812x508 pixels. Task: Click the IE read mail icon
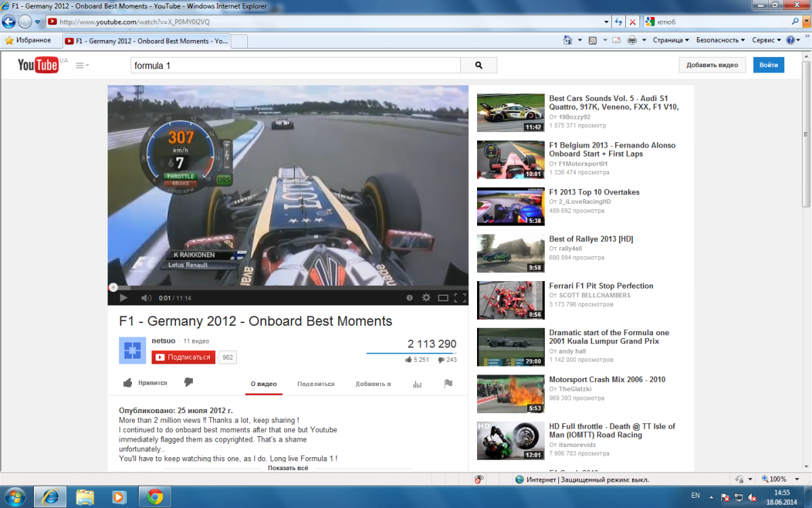(x=616, y=41)
